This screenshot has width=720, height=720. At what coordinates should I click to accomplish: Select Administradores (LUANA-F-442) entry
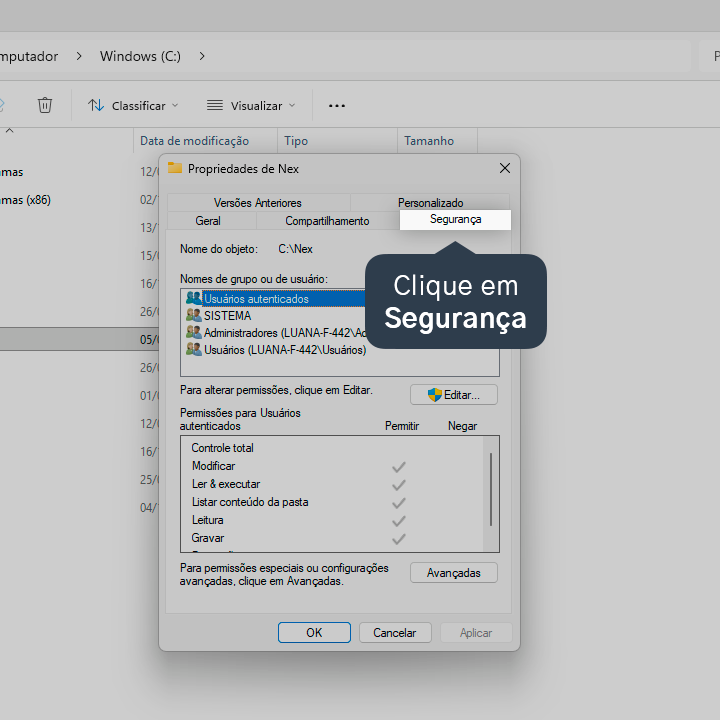point(276,332)
